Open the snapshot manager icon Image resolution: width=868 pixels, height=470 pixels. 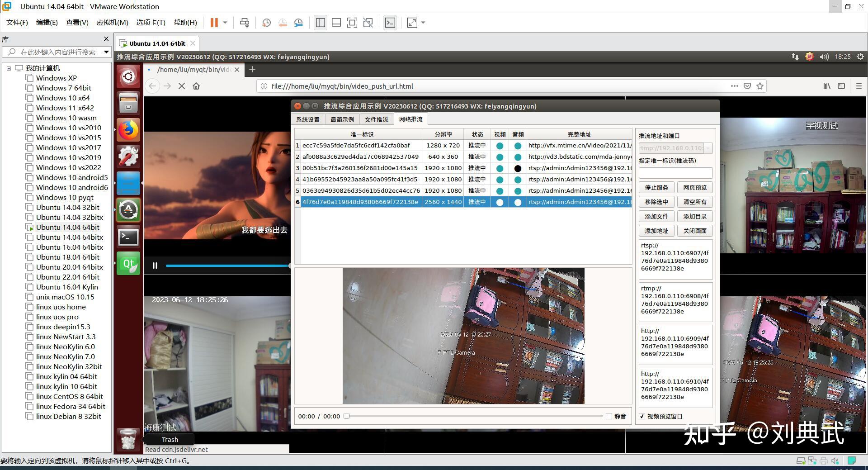pos(299,22)
